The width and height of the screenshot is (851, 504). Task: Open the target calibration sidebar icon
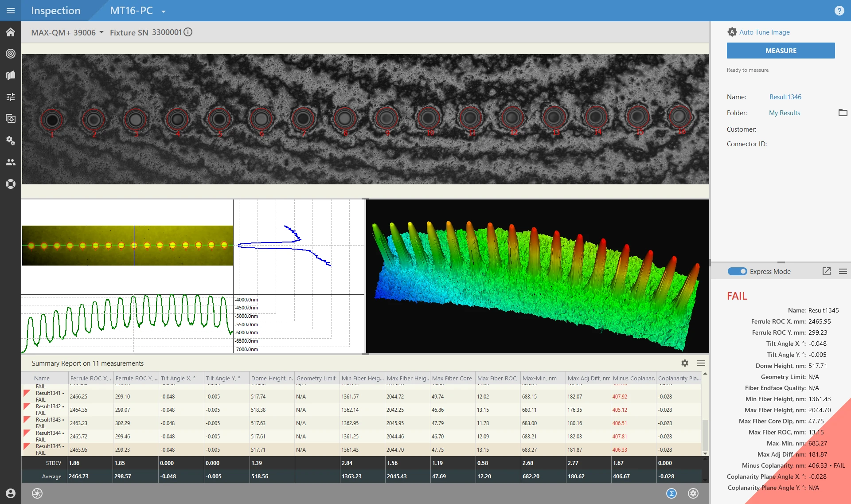click(x=11, y=54)
